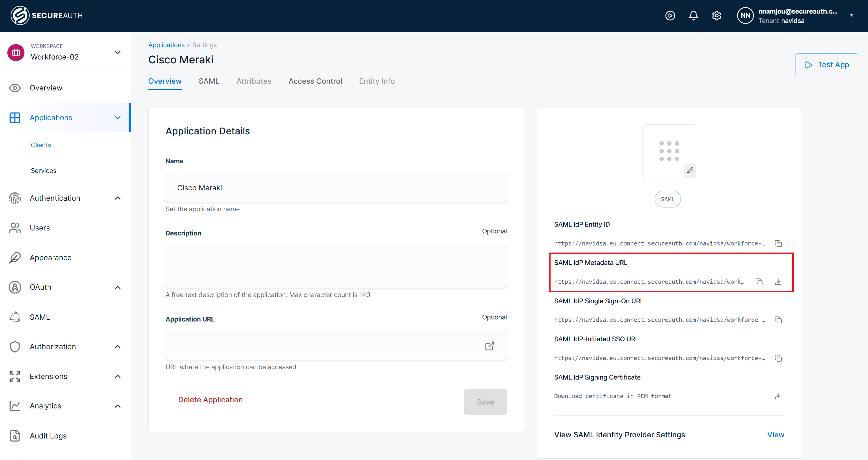Image resolution: width=868 pixels, height=460 pixels.
Task: Click View for SAML Identity Provider Settings
Action: (776, 435)
